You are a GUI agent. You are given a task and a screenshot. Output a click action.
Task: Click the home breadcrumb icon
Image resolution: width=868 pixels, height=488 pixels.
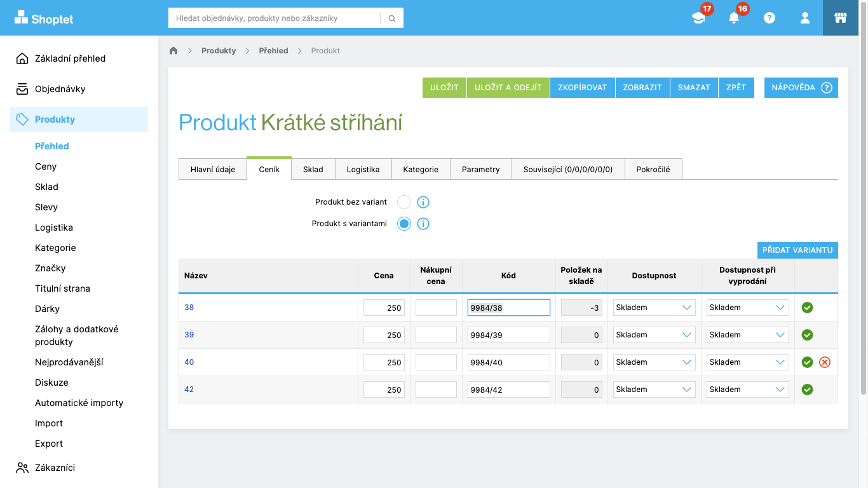(x=173, y=51)
